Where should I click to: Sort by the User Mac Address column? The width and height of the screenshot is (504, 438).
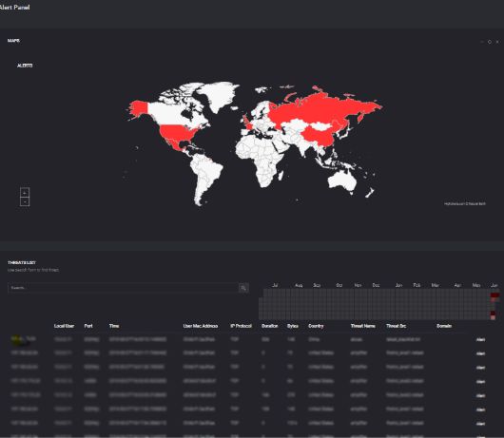point(201,326)
